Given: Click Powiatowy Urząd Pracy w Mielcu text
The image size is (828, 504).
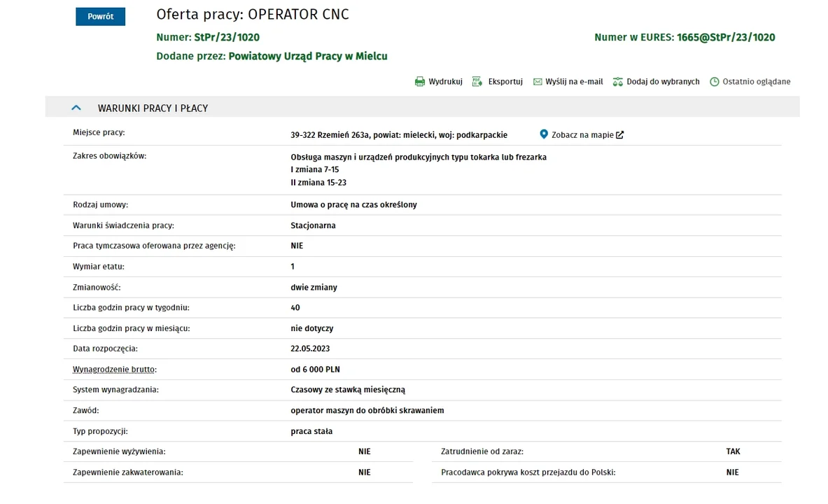Looking at the screenshot, I should [308, 56].
